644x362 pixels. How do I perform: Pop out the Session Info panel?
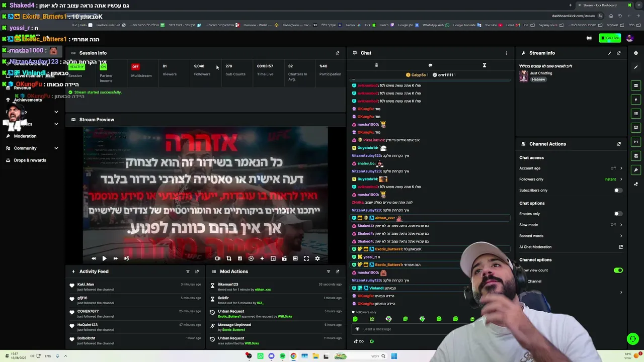(338, 53)
